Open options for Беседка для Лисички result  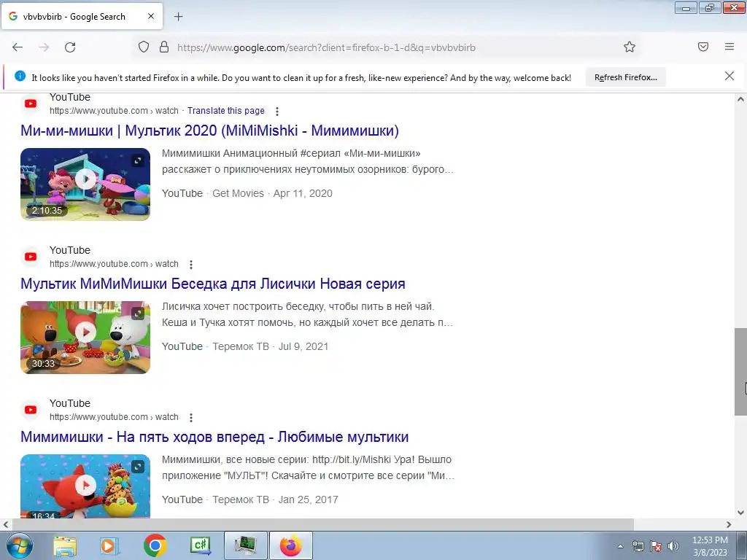[x=191, y=265]
